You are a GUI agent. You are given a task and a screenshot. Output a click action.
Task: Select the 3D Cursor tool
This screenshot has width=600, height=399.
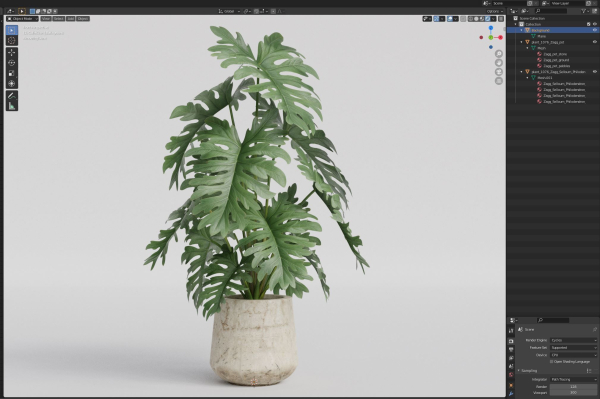[x=12, y=41]
